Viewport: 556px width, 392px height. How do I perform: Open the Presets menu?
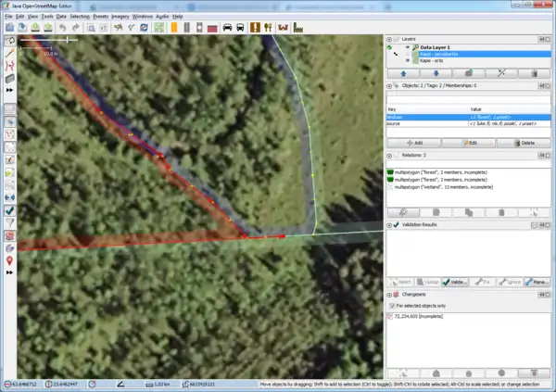pyautogui.click(x=100, y=17)
